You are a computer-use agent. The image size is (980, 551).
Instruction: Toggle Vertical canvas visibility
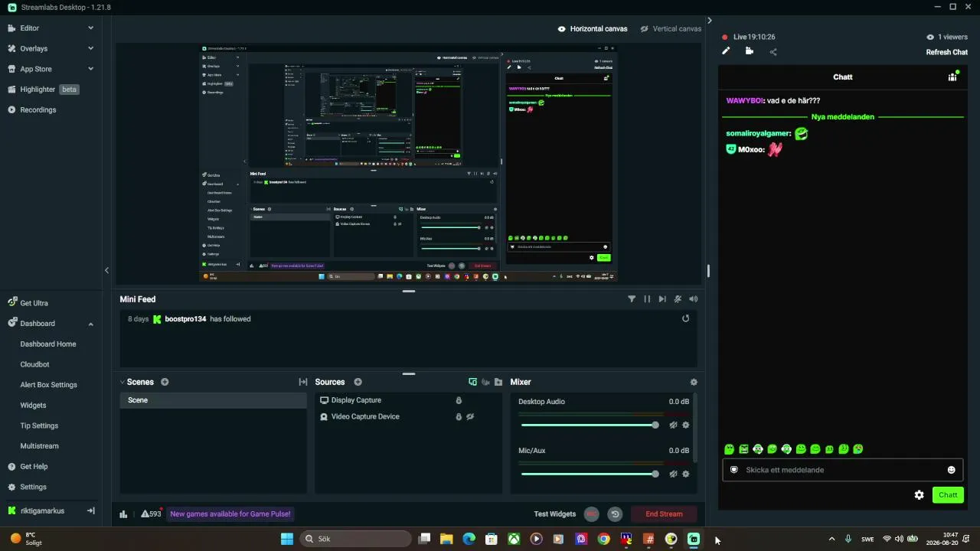coord(645,28)
